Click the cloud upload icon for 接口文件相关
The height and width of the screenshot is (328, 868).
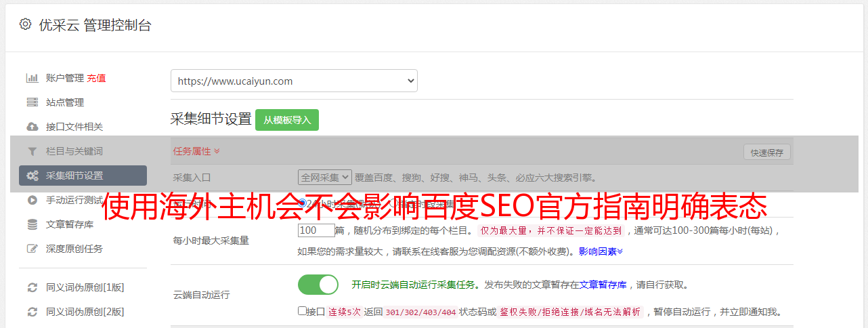tap(32, 127)
